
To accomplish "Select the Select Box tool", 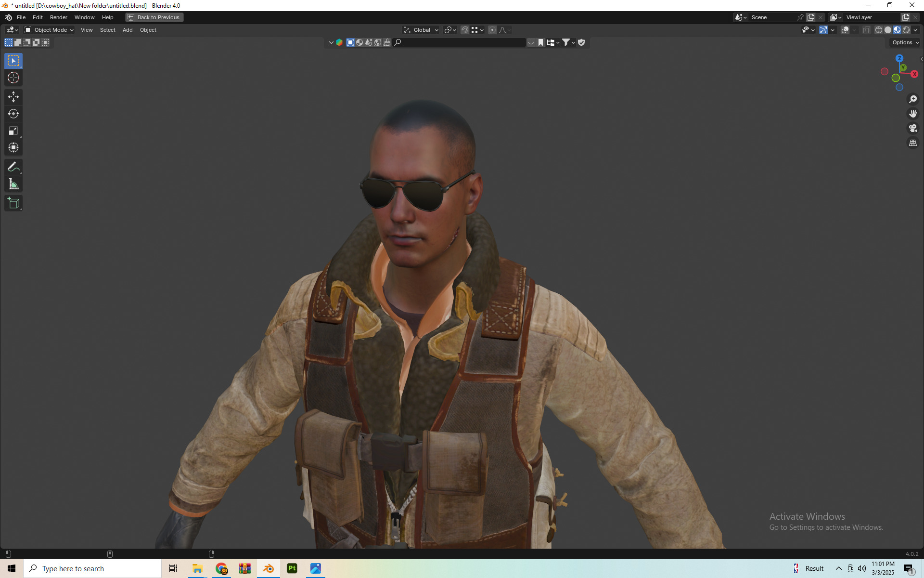I will [13, 61].
